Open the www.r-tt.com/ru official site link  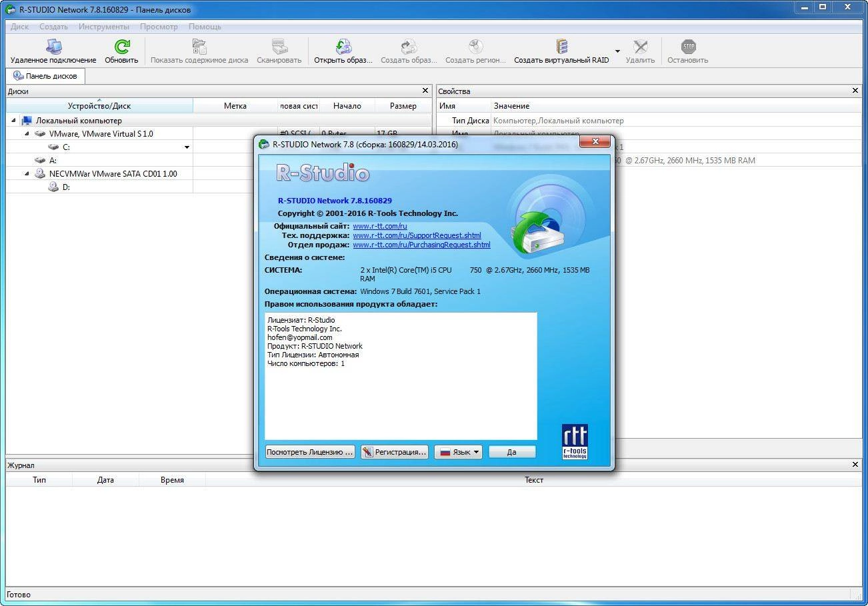(x=379, y=227)
